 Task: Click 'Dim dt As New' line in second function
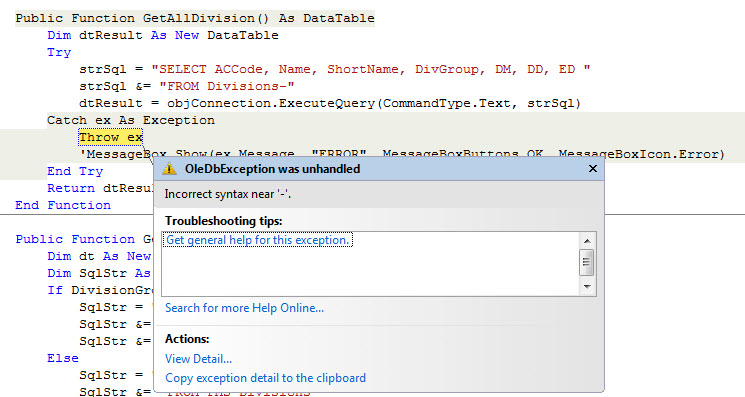(x=99, y=256)
